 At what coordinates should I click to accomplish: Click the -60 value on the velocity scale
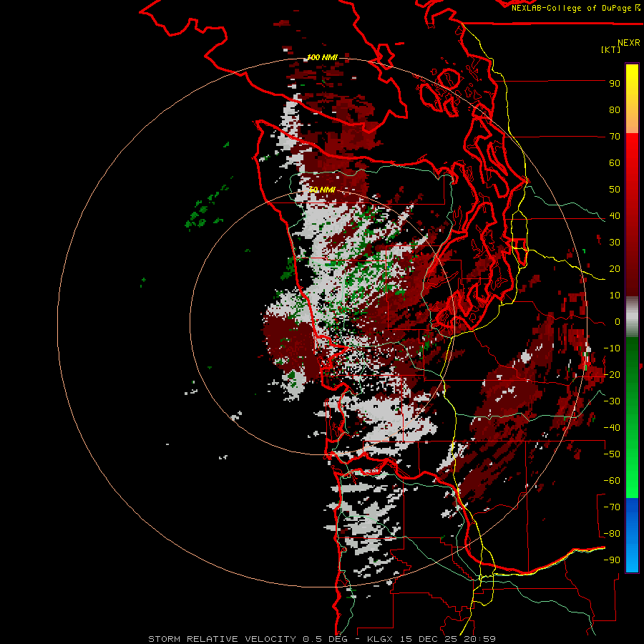point(612,481)
